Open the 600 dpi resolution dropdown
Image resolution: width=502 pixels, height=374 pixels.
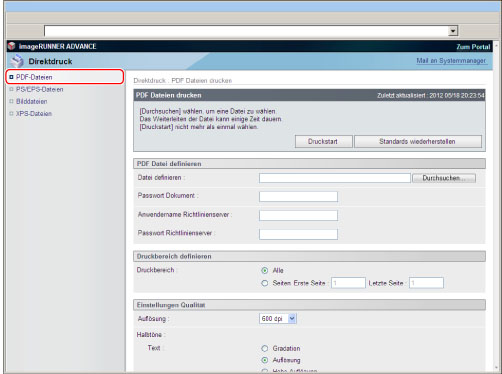[x=278, y=319]
